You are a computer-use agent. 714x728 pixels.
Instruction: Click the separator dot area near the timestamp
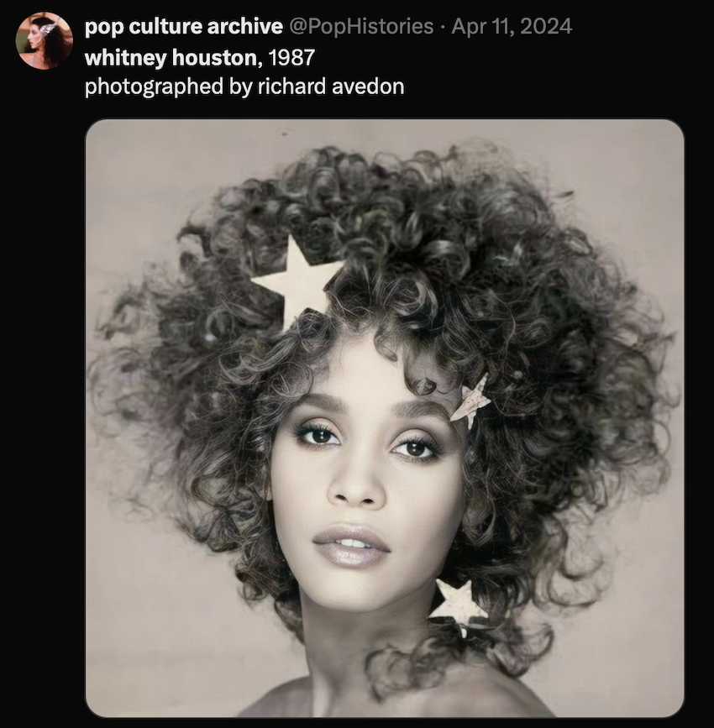click(x=444, y=25)
